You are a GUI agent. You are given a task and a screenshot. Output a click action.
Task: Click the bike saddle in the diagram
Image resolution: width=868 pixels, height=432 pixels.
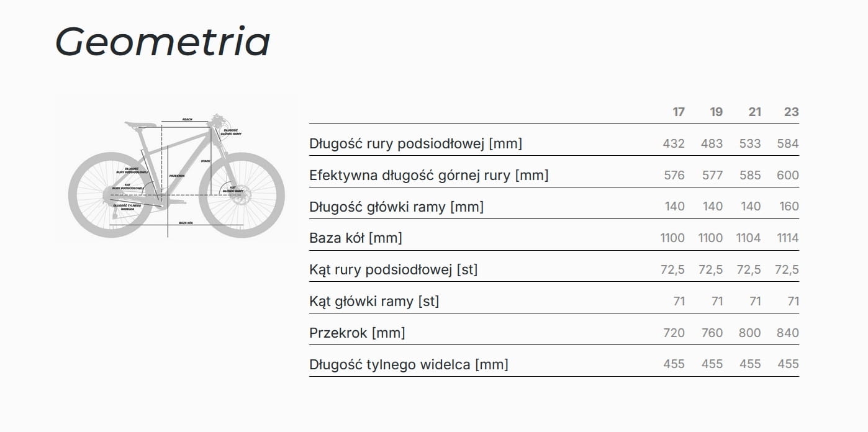pyautogui.click(x=140, y=124)
